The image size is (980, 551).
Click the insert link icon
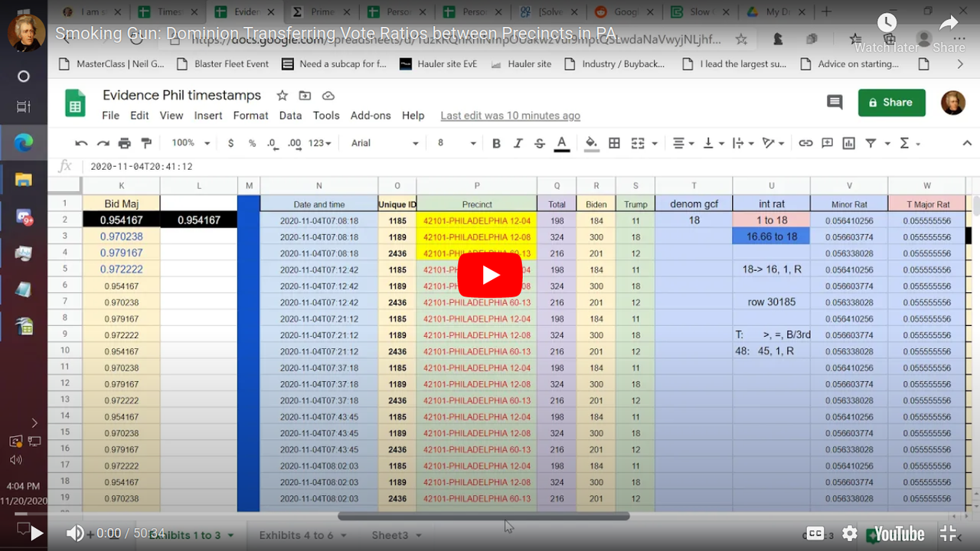point(805,143)
